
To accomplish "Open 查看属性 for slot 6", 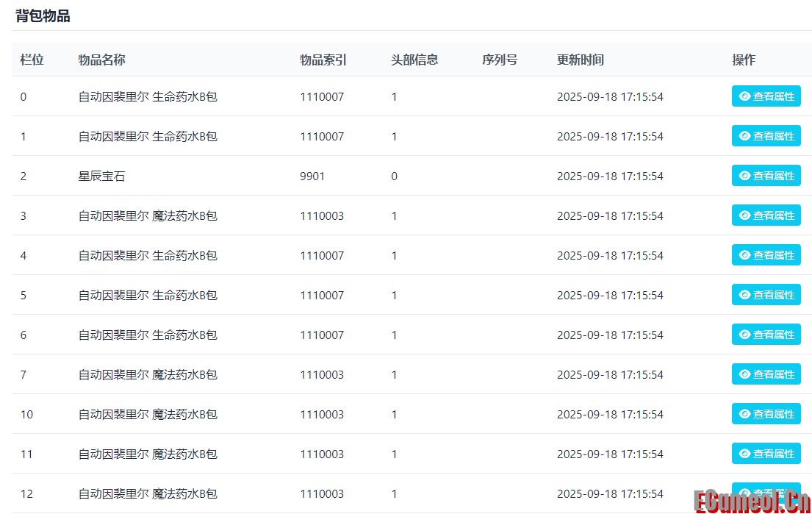I will coord(766,334).
